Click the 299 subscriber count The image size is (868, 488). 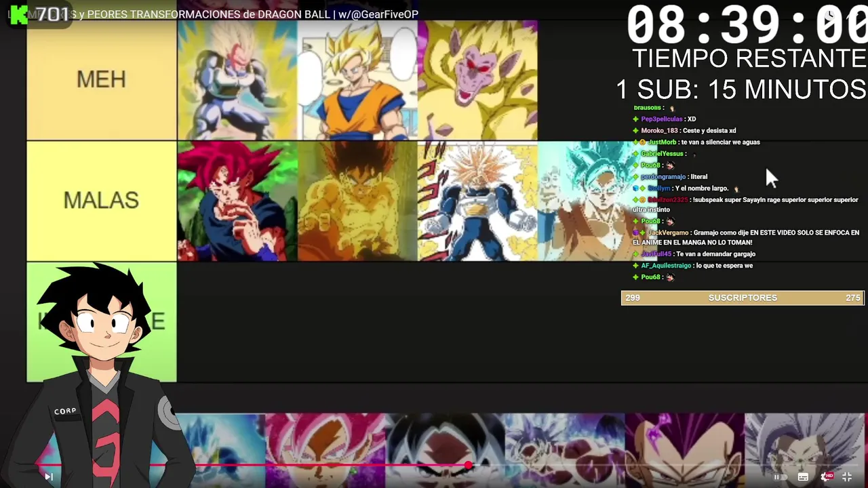pos(633,298)
